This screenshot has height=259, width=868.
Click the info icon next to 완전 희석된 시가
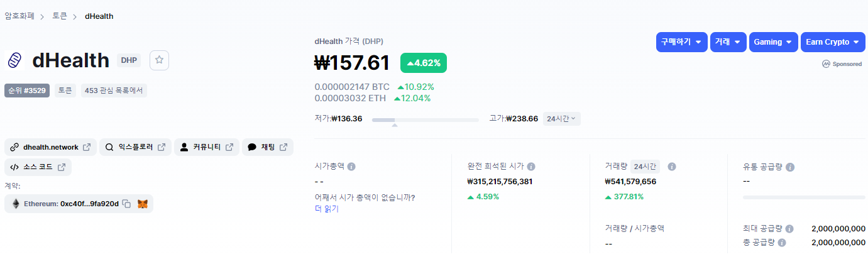[x=531, y=167]
